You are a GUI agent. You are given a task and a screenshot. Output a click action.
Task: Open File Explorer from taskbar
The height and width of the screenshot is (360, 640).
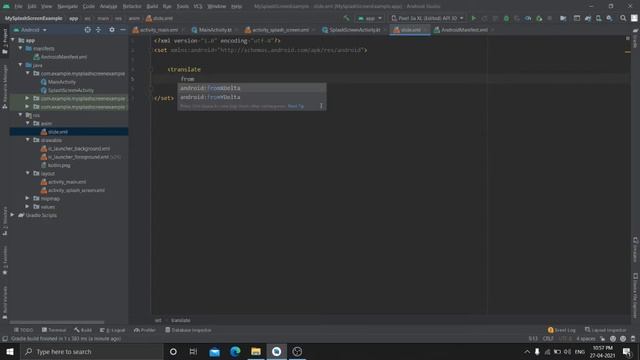[256, 351]
